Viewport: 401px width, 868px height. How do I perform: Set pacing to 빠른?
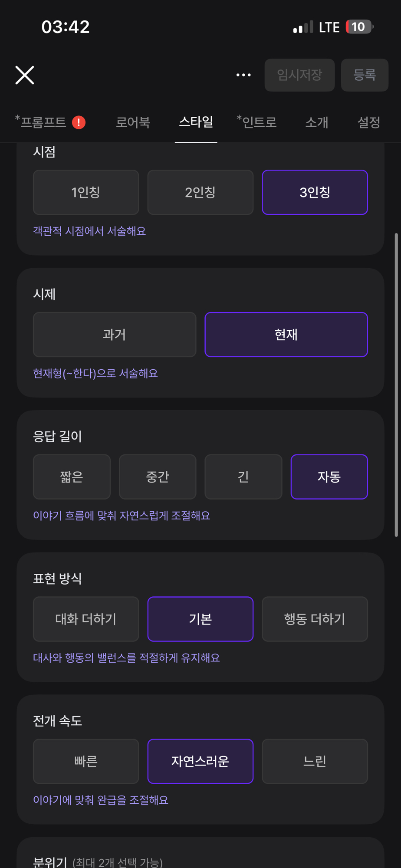pos(86,761)
